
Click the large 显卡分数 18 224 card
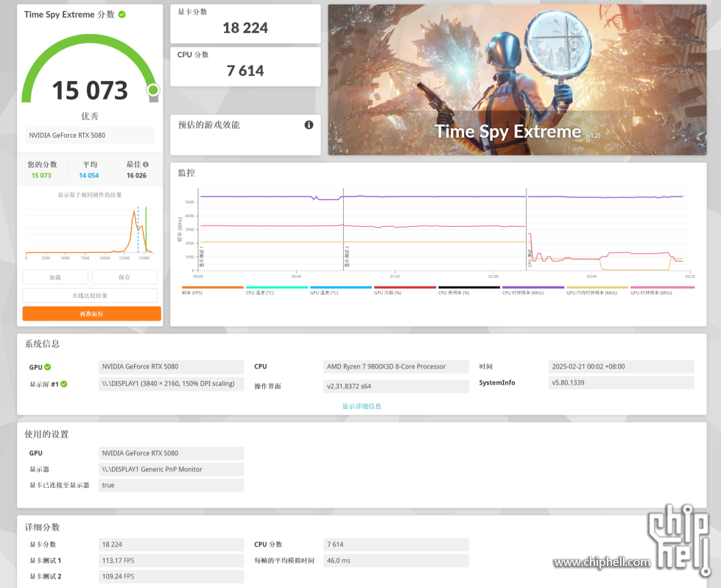pyautogui.click(x=245, y=24)
